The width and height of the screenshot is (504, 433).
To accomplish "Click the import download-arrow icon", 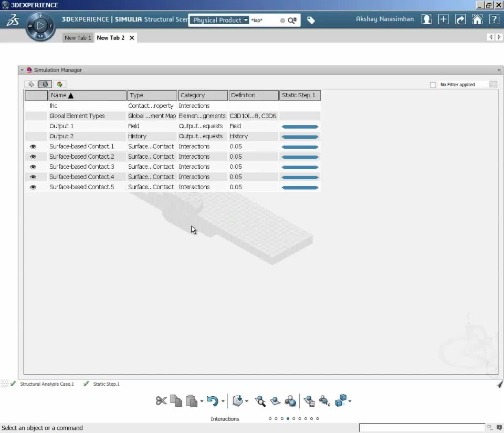I will 237,401.
